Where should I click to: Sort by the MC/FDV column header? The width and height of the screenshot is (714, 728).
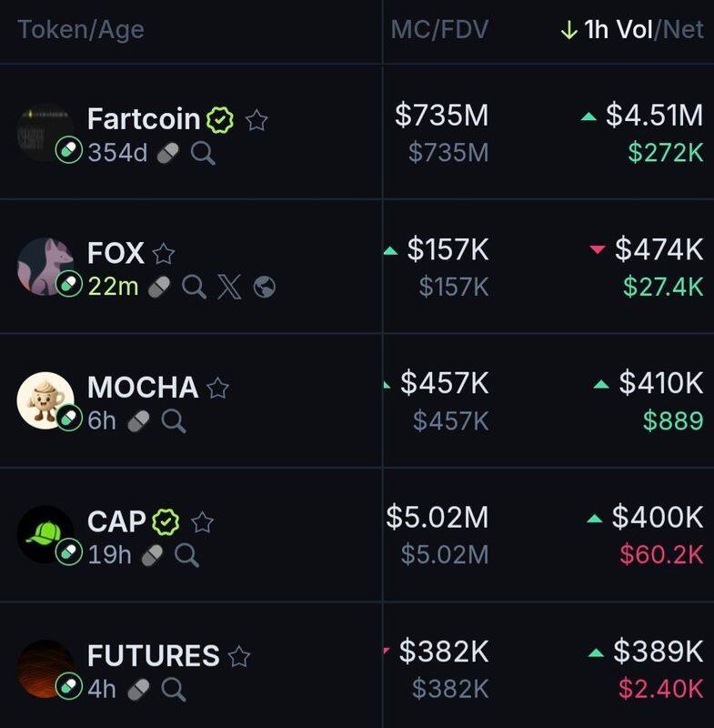coord(439,30)
